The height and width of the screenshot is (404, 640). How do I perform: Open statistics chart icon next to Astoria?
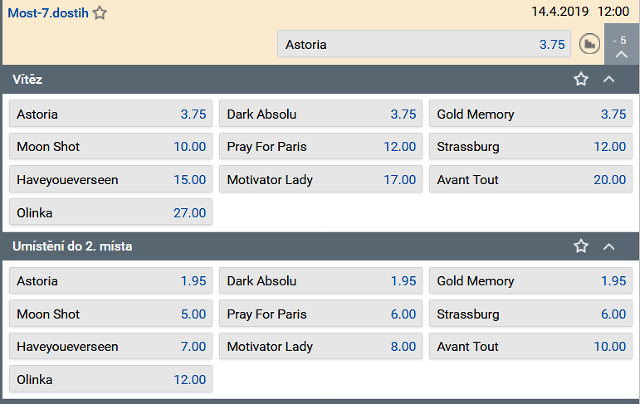589,44
